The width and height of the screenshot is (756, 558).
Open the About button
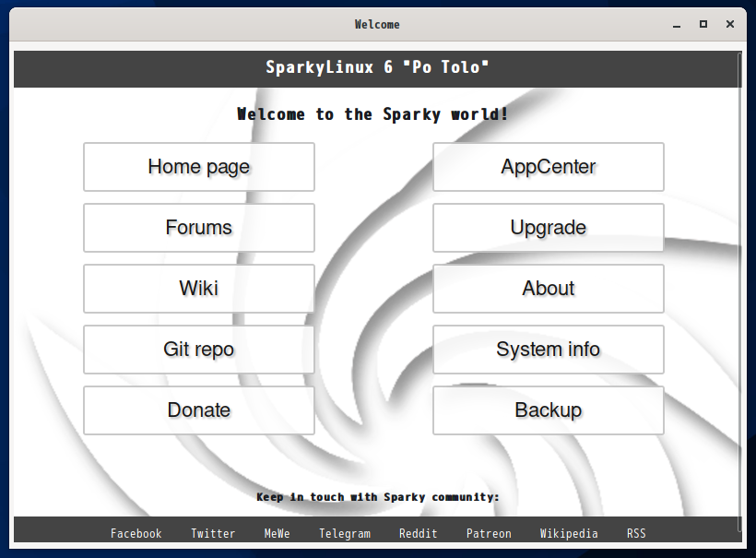(549, 289)
